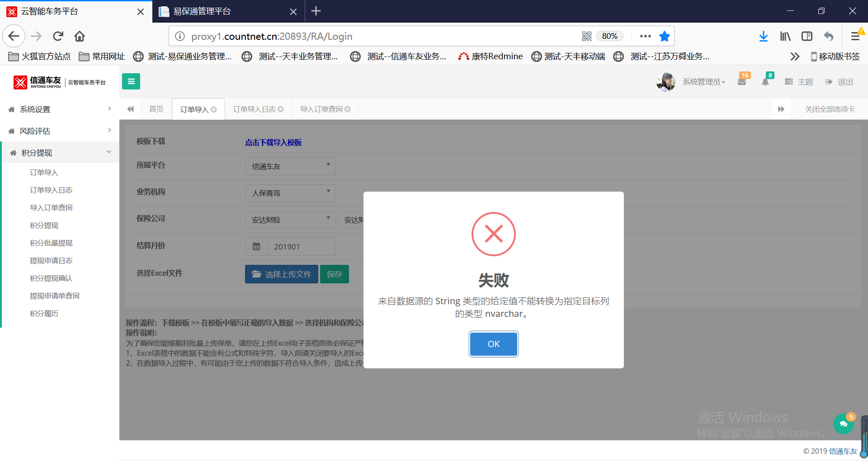Click the undo arrow toolbar icon
The height and width of the screenshot is (461, 868).
829,36
